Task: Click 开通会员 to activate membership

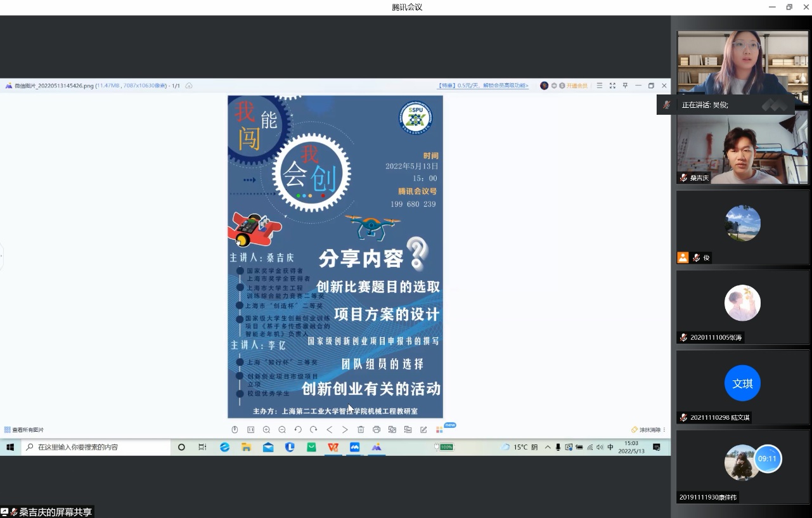Action: tap(577, 86)
